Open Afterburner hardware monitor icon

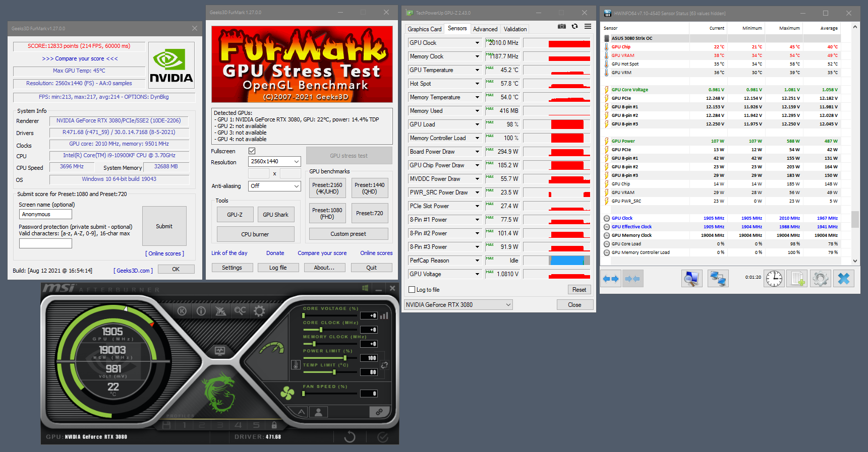[x=220, y=350]
